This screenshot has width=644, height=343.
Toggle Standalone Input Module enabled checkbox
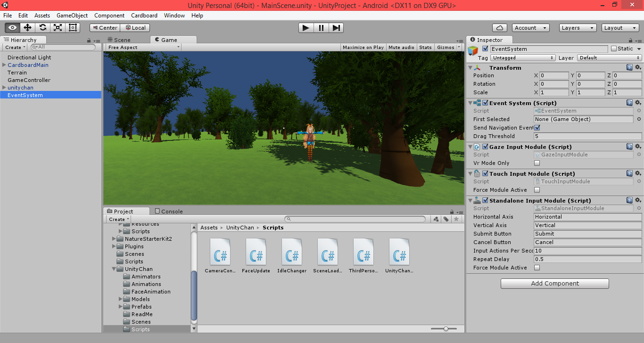coord(485,200)
